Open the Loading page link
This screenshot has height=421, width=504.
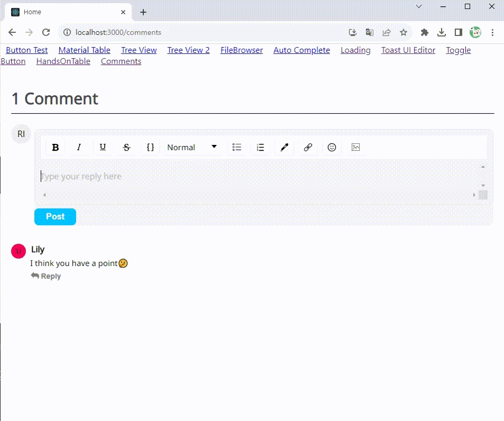356,50
